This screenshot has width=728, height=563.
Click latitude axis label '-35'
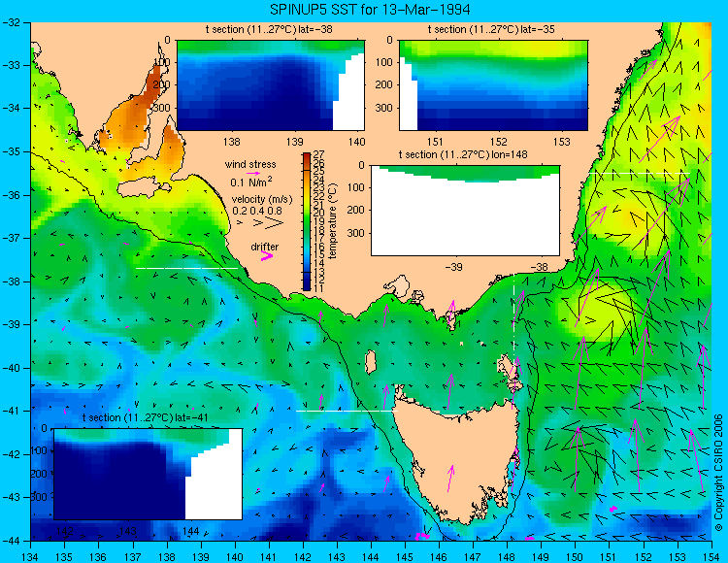[x=11, y=151]
